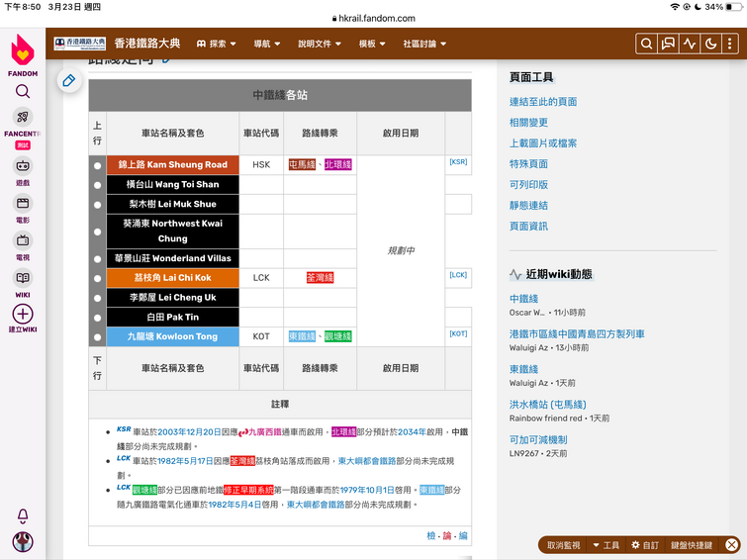Expand the 模板 templates dropdown
747x560 pixels.
pyautogui.click(x=372, y=44)
